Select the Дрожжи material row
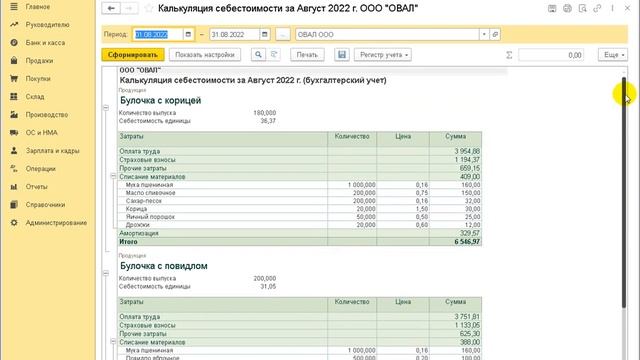640x360 pixels. (300, 225)
